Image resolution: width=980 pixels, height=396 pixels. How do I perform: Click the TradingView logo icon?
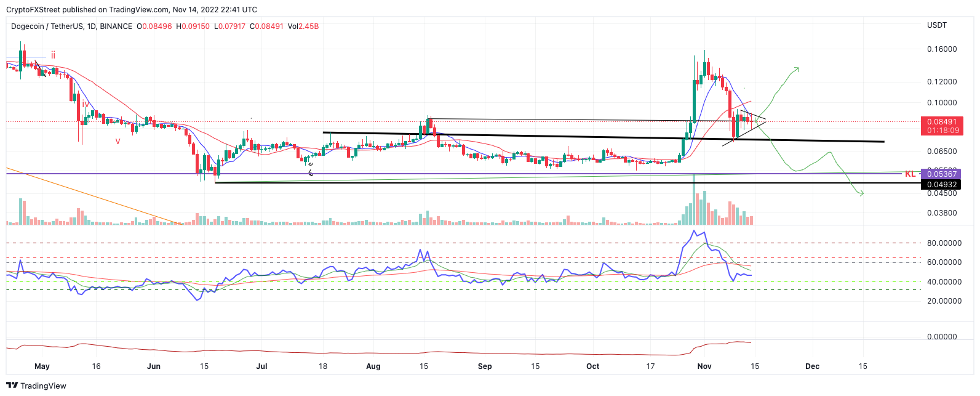12,386
